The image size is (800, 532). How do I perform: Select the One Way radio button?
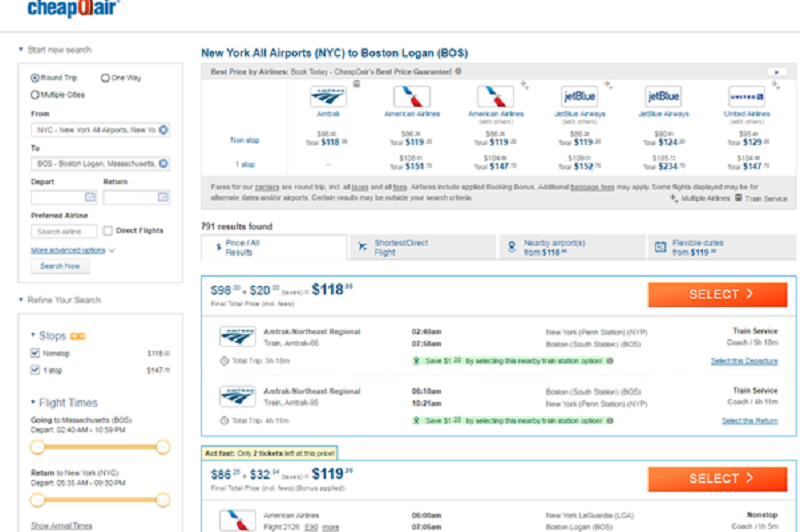(x=105, y=78)
